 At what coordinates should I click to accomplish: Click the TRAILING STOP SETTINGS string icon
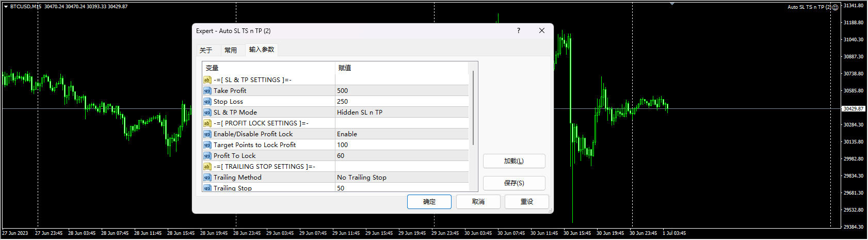207,167
